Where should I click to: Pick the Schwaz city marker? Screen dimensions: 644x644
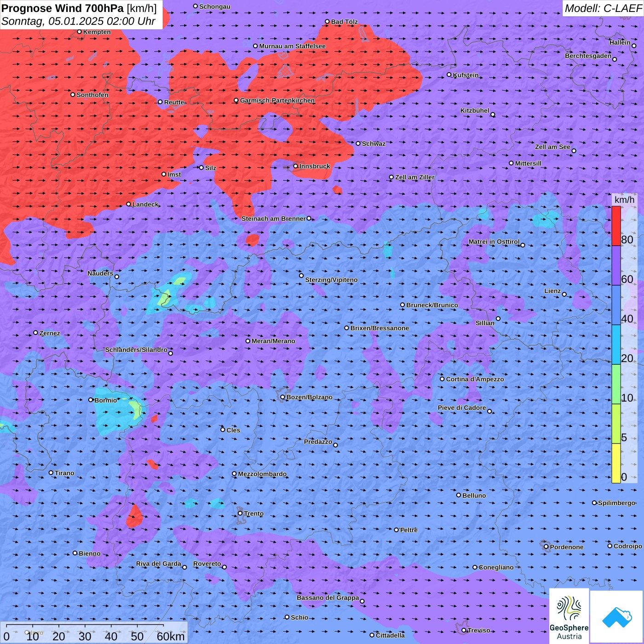(x=358, y=144)
